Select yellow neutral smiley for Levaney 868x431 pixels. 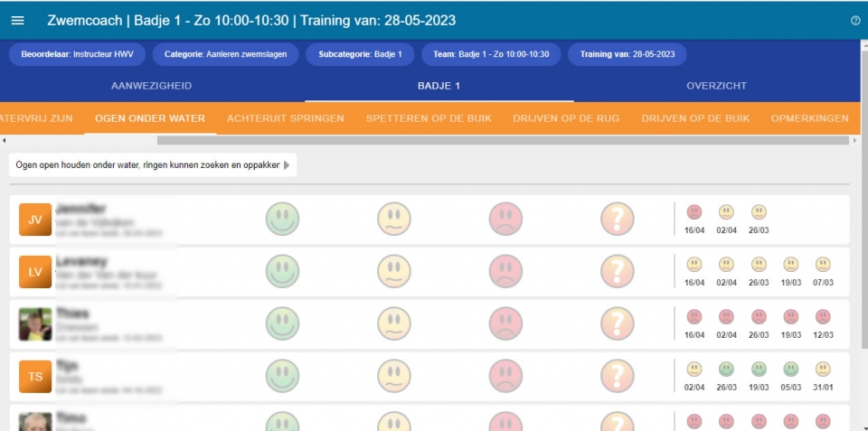394,271
